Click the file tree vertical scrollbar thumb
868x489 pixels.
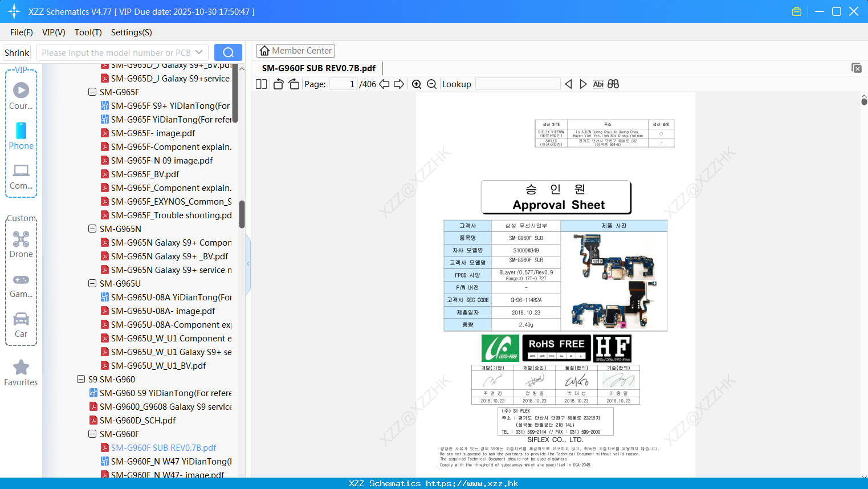point(242,214)
